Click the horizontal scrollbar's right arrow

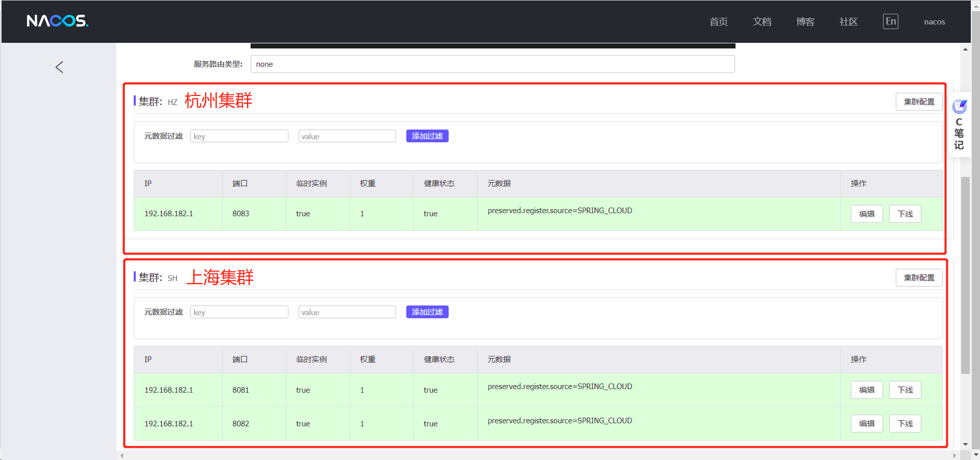click(x=955, y=455)
